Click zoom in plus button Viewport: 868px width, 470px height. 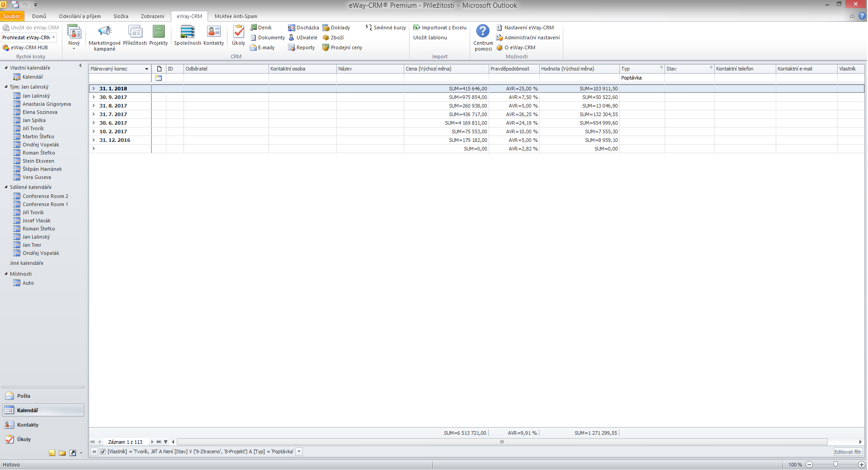click(861, 465)
